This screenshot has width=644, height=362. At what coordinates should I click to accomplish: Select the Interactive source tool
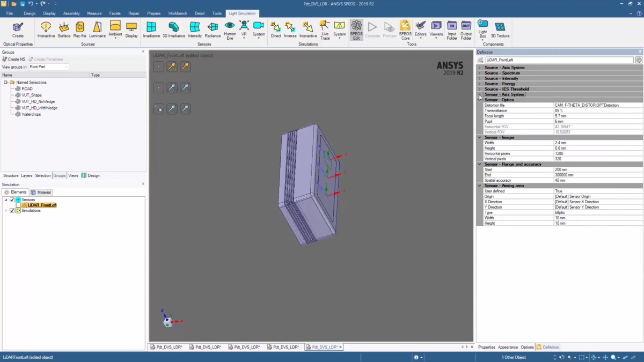point(46,29)
